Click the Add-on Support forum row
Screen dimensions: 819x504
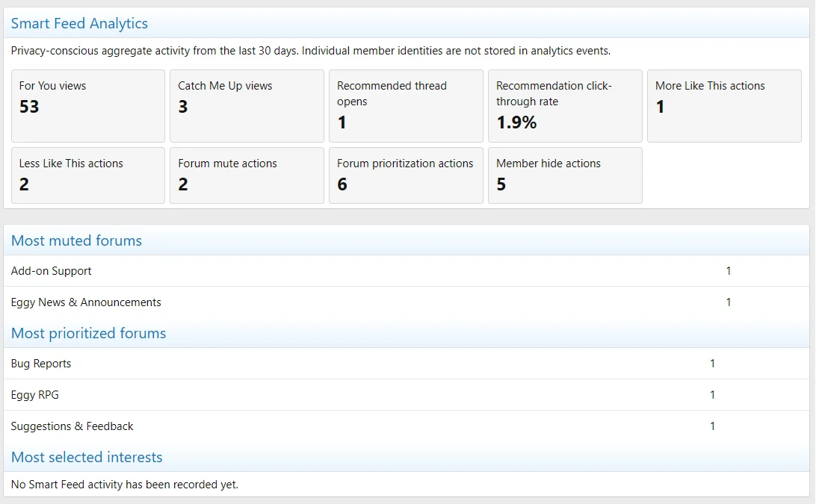point(407,271)
